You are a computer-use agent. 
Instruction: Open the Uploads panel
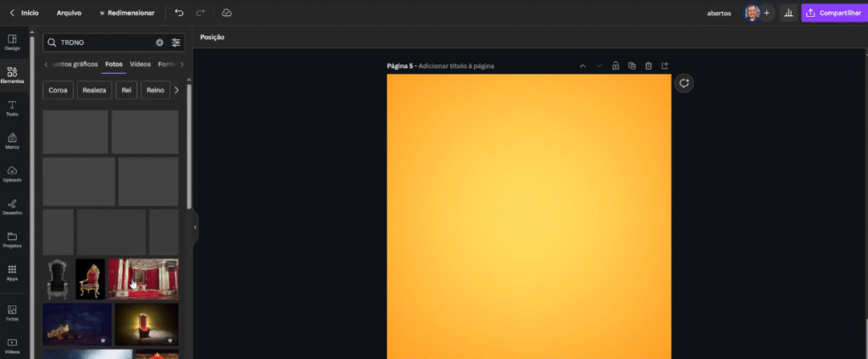[12, 173]
